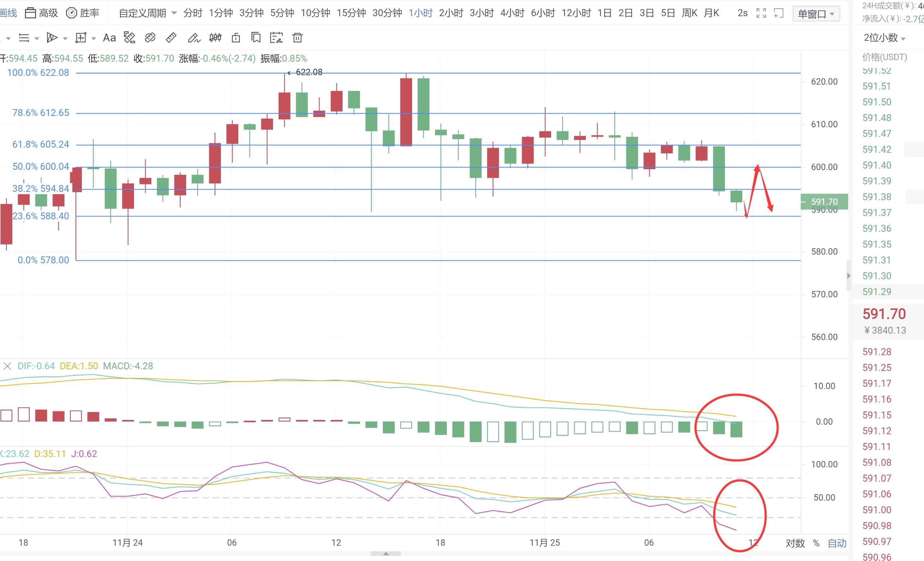
Task: Toggle the % percentage scale
Action: click(816, 543)
